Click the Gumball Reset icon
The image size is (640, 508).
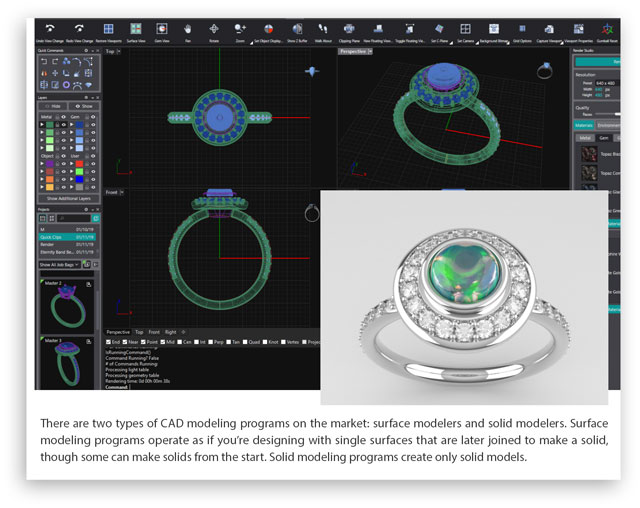click(x=607, y=29)
